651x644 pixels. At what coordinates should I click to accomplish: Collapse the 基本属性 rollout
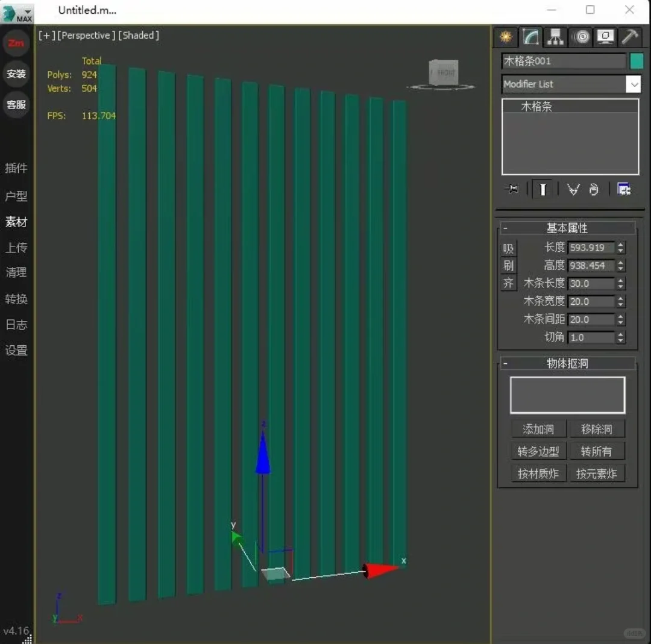[504, 228]
